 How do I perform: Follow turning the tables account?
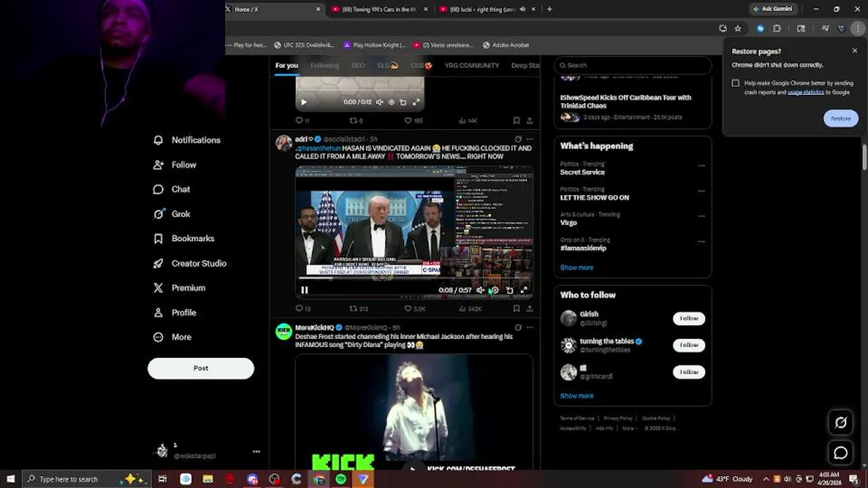click(x=689, y=345)
